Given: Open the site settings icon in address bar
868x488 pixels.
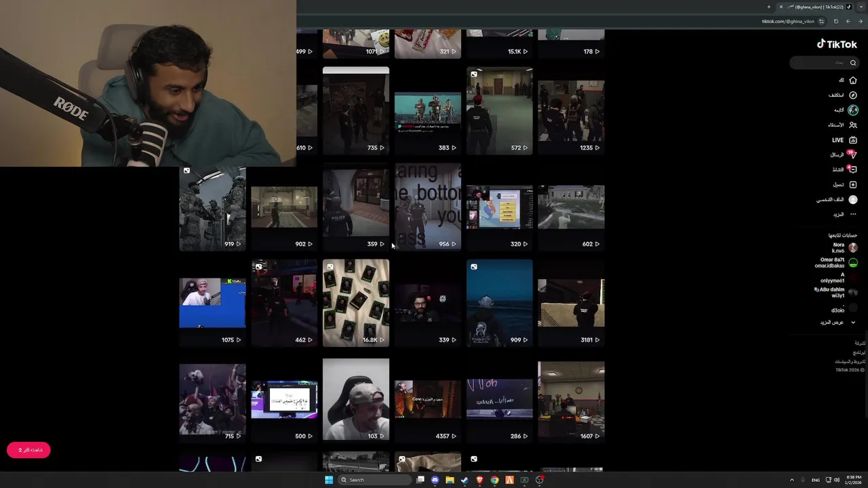Looking at the screenshot, I should point(823,21).
